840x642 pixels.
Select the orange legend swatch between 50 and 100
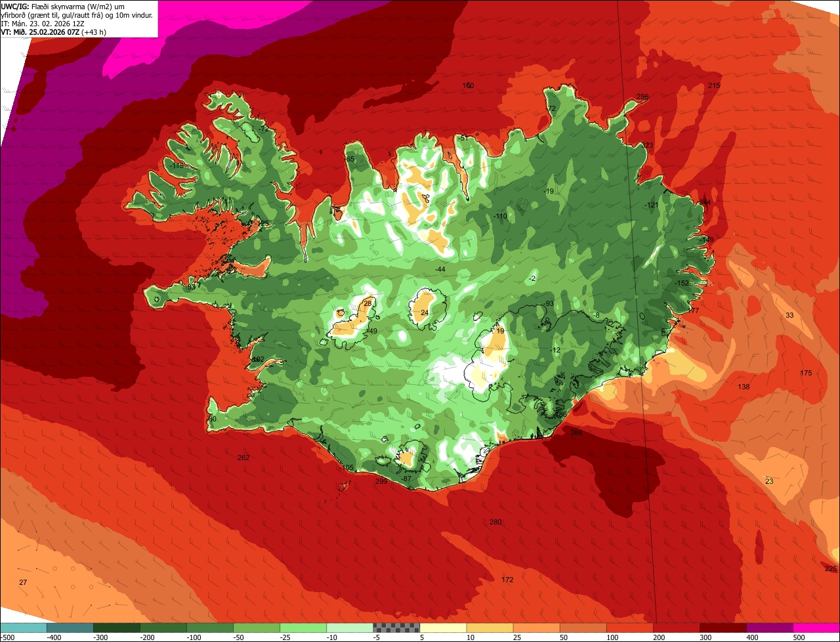[x=583, y=628]
